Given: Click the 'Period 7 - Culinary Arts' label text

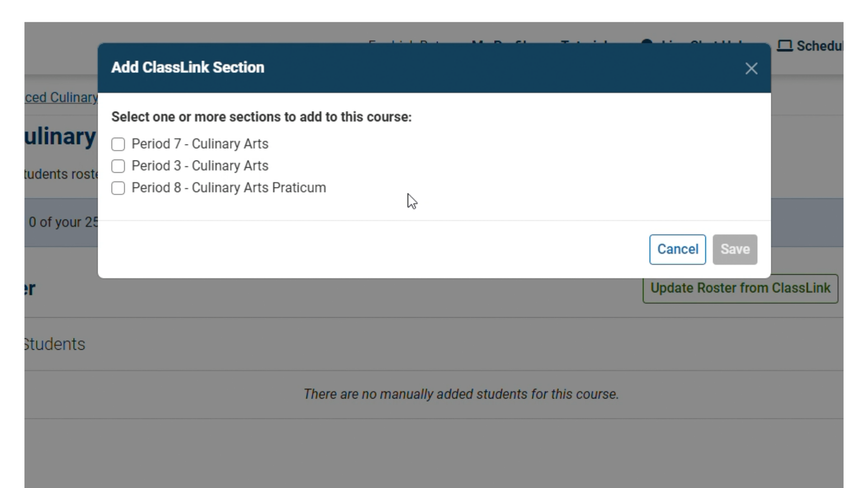Looking at the screenshot, I should click(200, 144).
